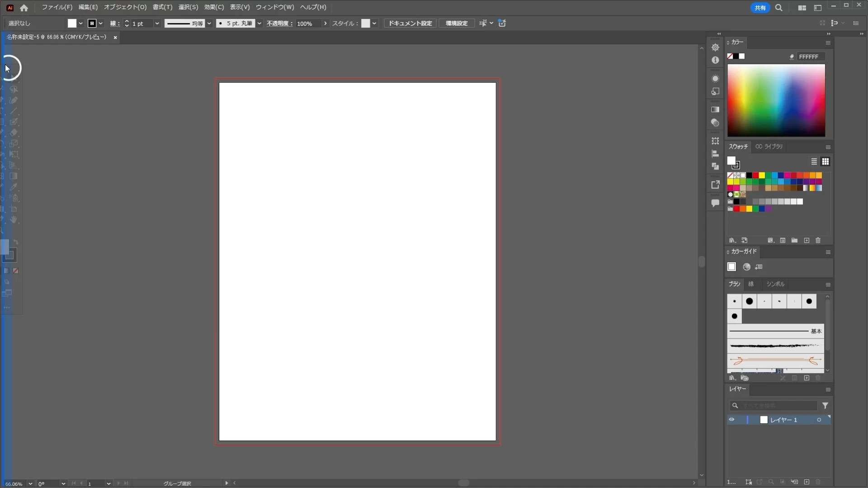868x488 pixels.
Task: Toggle visibility of レイヤー 1
Action: tap(731, 420)
